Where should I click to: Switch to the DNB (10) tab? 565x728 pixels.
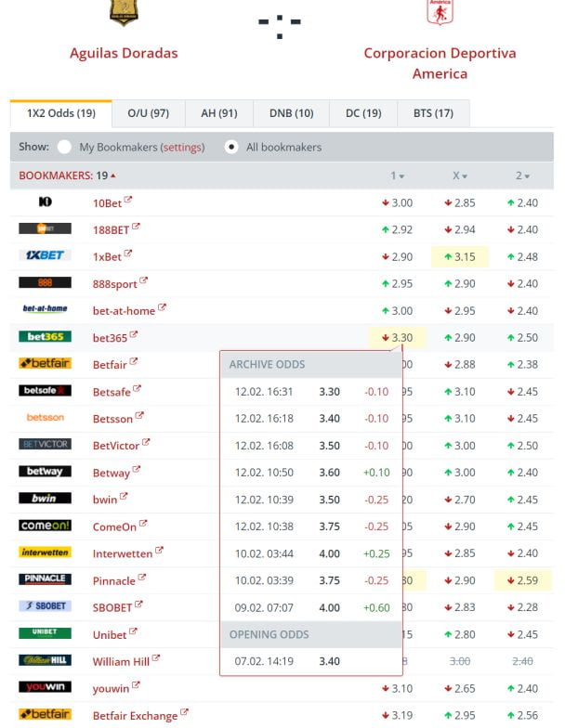click(x=292, y=113)
